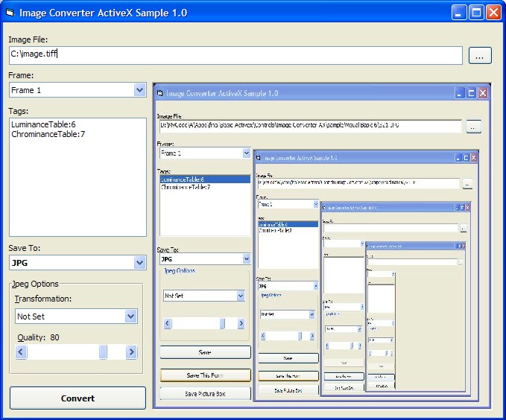Click the Quality: 80 label
506x420 pixels.
point(38,337)
